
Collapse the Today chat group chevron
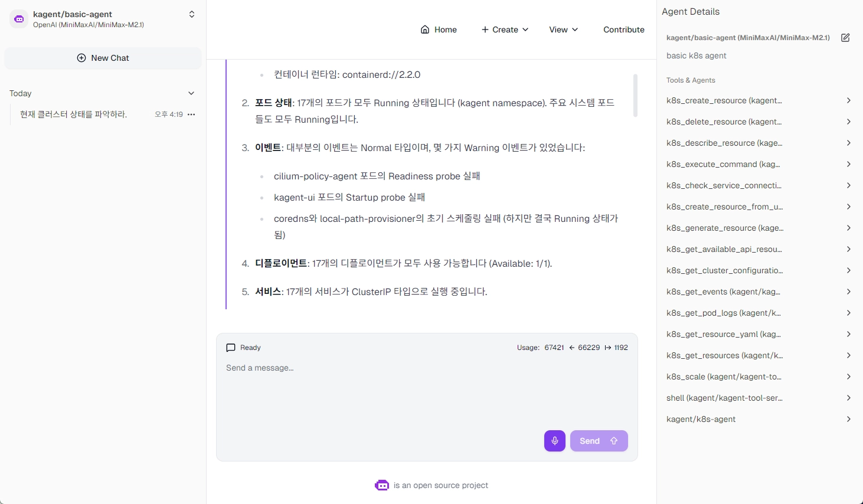coord(191,93)
